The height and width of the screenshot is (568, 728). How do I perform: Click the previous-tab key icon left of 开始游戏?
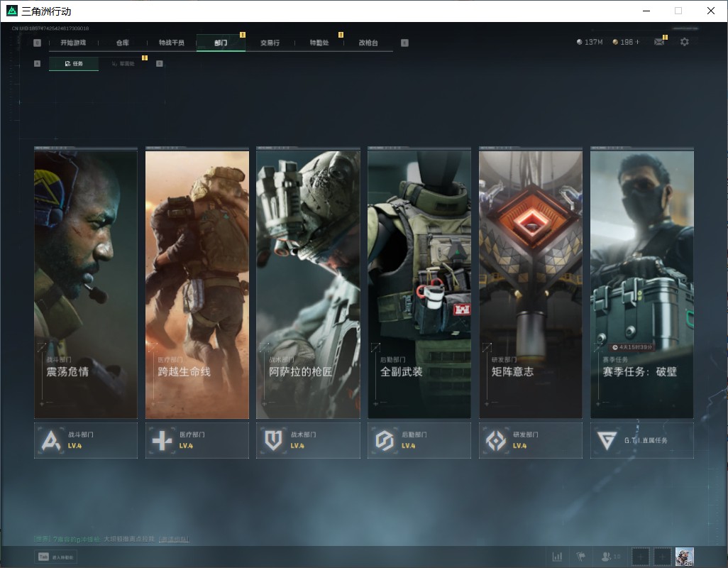[37, 43]
